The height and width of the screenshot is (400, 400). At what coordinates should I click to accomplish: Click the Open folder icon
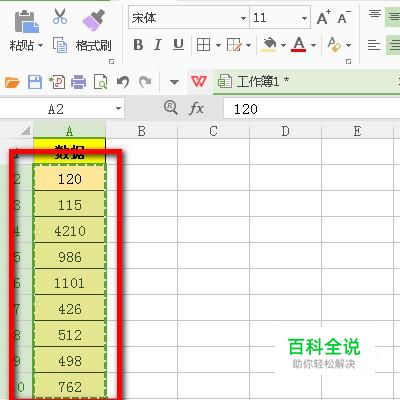tap(12, 82)
